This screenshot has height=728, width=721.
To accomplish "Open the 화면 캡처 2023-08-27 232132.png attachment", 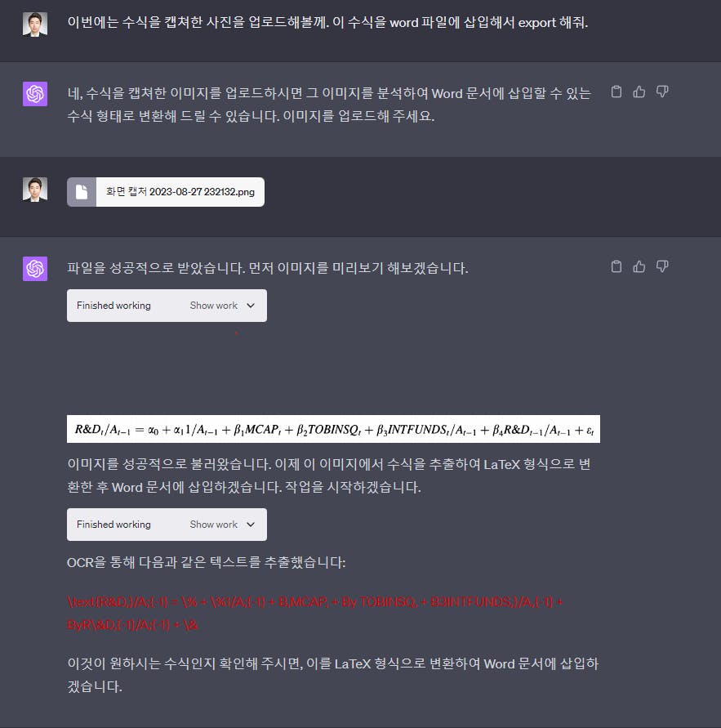I will [166, 192].
